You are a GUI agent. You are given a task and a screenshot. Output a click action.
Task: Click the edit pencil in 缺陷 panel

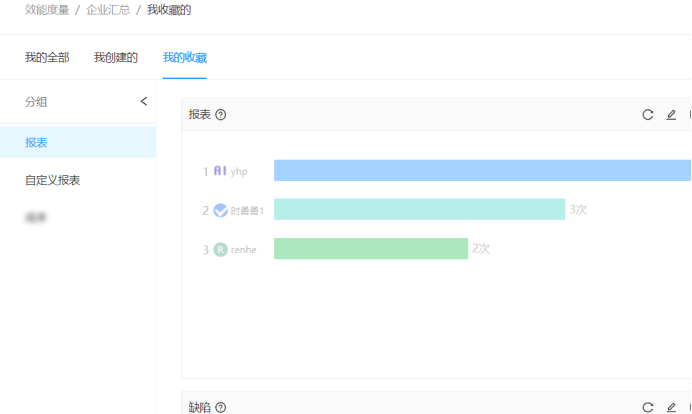point(671,407)
